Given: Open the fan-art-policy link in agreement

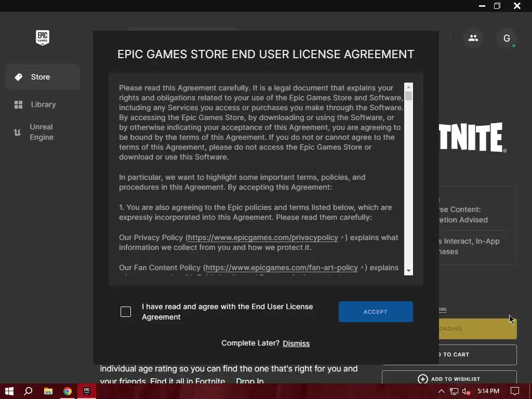Looking at the screenshot, I should pos(282,268).
